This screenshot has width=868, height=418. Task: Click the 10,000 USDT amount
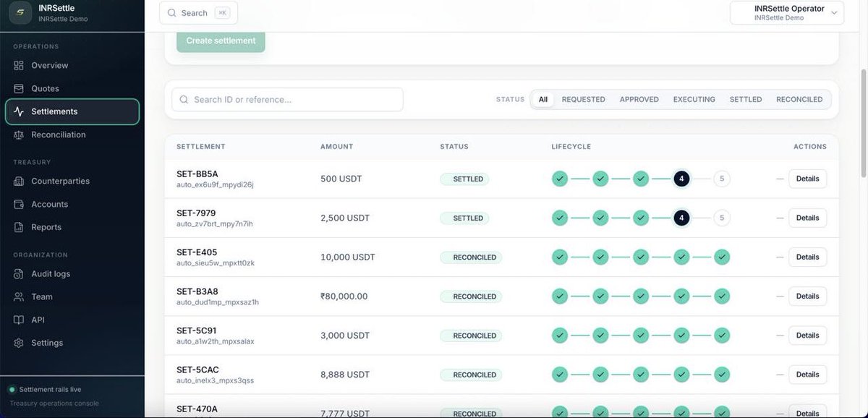tap(348, 257)
